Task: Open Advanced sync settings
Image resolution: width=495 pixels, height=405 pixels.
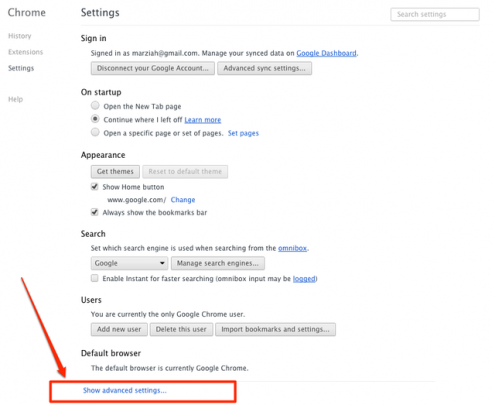Action: [264, 68]
